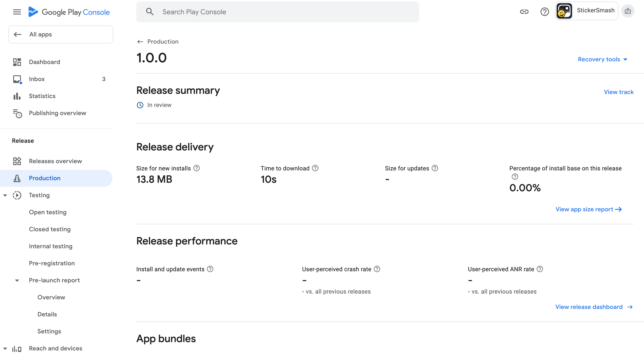
Task: Select Internal testing in sidebar
Action: pyautogui.click(x=50, y=246)
